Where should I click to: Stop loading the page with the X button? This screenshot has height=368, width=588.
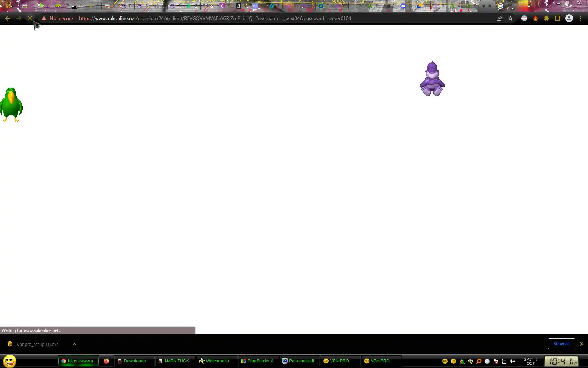pyautogui.click(x=30, y=18)
